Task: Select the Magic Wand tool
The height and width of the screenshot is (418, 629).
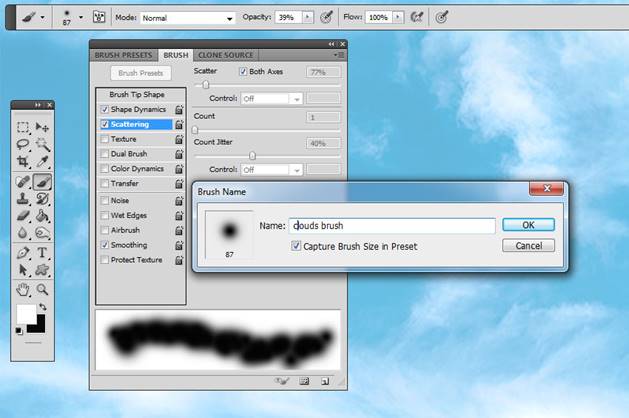Action: pos(42,144)
